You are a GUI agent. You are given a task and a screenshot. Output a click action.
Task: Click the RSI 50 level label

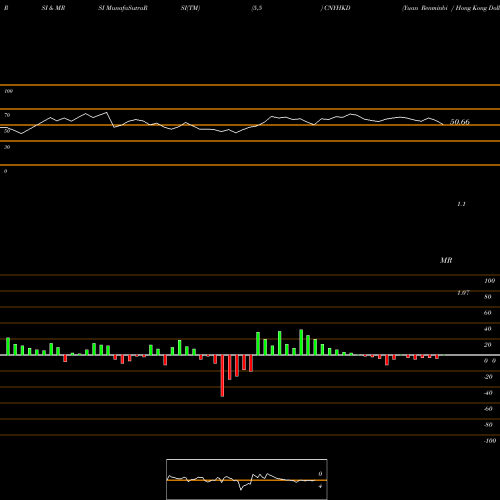[7, 131]
